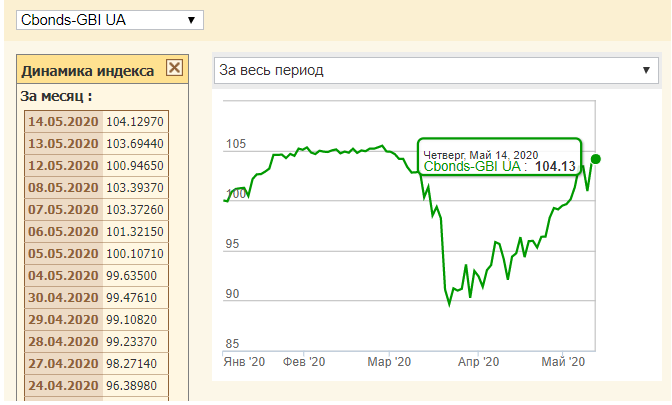This screenshot has height=405, width=672.
Task: Open the Cbonds-GBI UA index dropdown
Action: click(x=110, y=20)
